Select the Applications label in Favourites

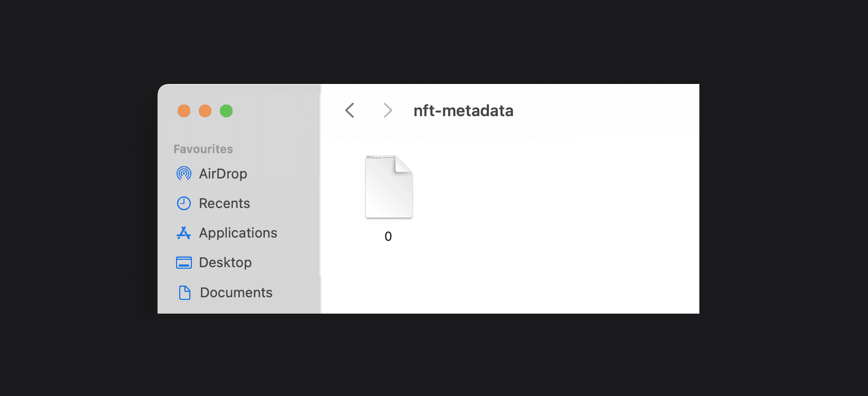click(238, 233)
